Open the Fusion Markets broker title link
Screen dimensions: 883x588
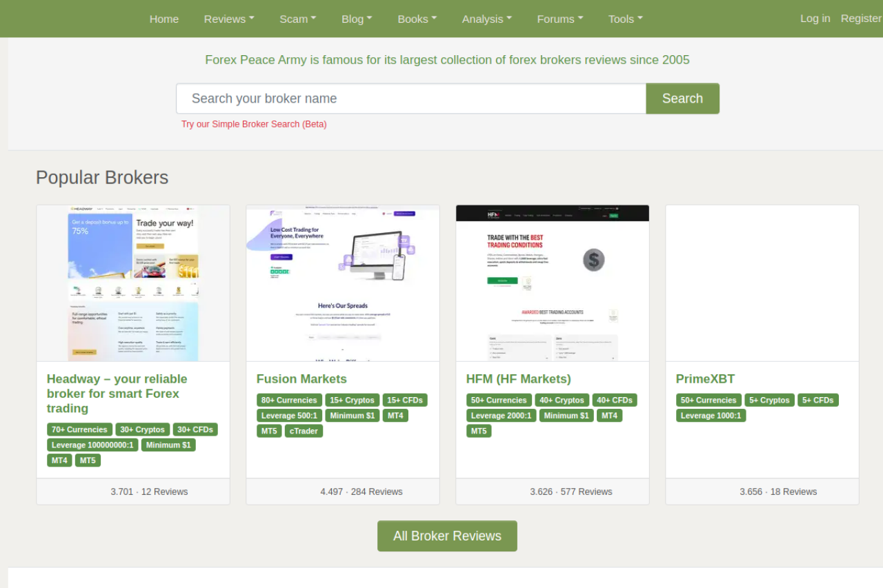tap(301, 378)
